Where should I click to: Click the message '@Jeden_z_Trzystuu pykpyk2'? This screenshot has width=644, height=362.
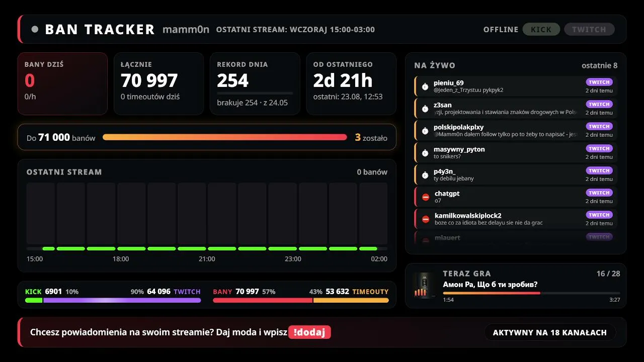click(468, 90)
